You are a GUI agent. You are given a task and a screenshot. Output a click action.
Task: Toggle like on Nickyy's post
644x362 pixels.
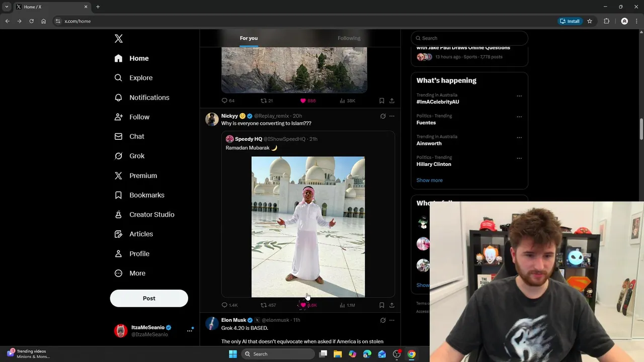(x=308, y=305)
